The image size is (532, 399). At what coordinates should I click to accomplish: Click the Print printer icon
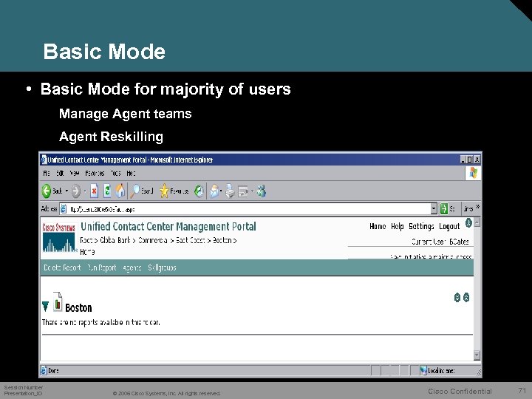click(230, 191)
